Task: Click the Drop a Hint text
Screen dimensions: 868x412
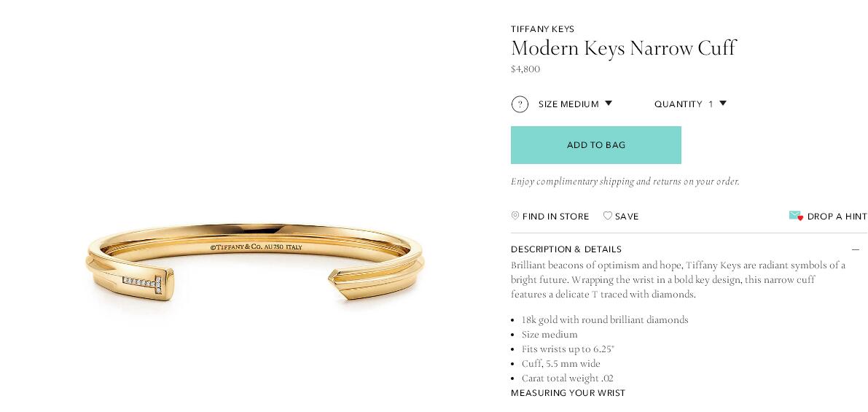Action: pos(837,217)
